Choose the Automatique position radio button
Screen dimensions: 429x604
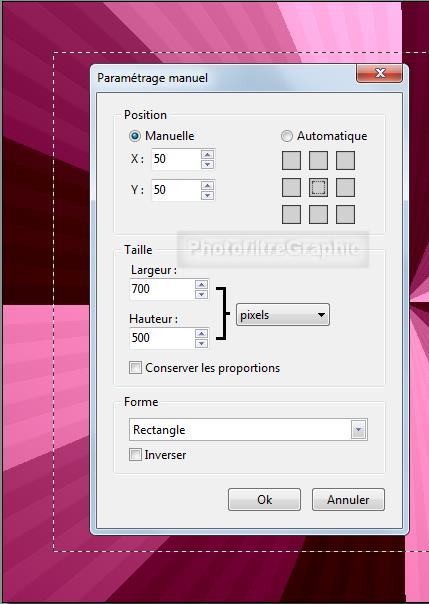coord(287,136)
